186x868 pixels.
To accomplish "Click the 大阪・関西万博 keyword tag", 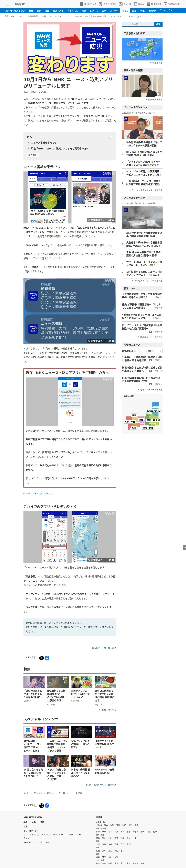I will tap(99, 16).
